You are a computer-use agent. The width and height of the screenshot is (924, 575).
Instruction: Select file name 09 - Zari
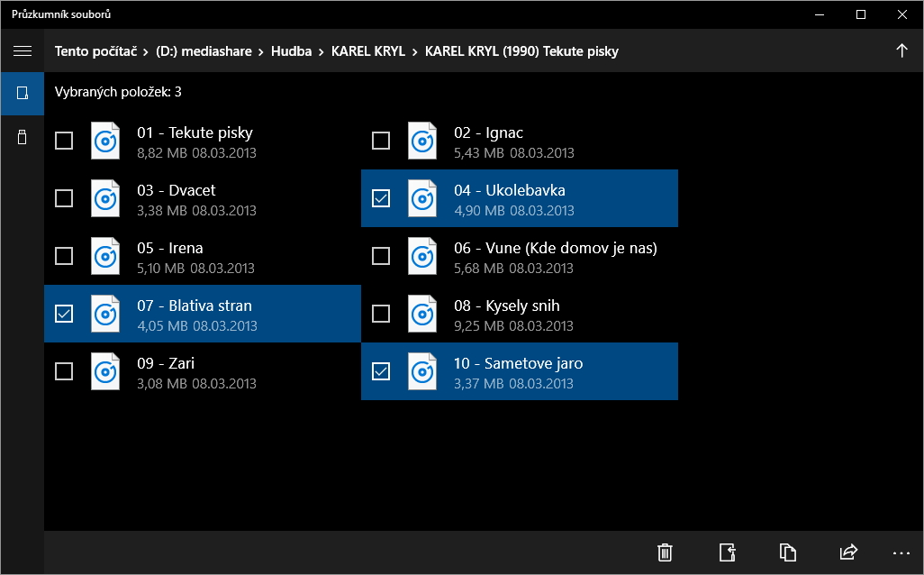click(x=166, y=364)
